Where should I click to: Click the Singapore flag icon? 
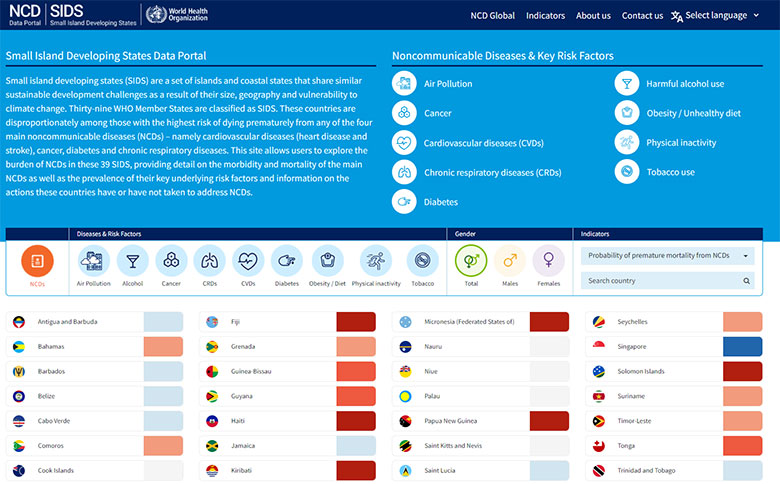598,346
